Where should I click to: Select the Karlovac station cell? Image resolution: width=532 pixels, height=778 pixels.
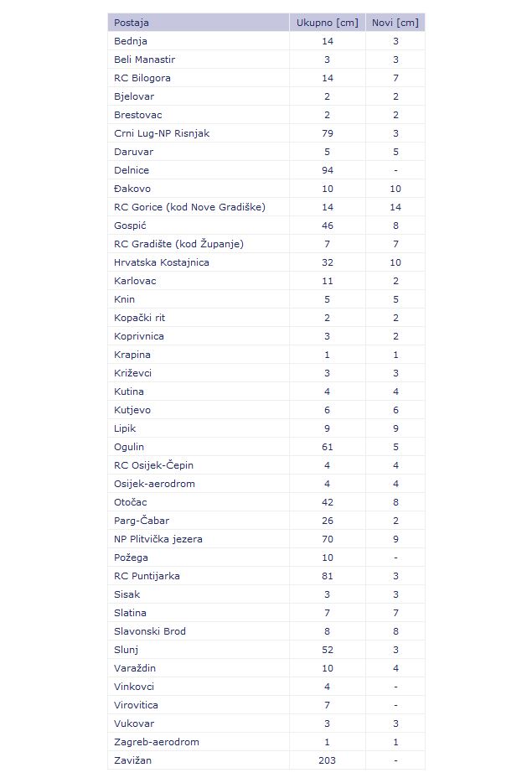[x=135, y=281]
